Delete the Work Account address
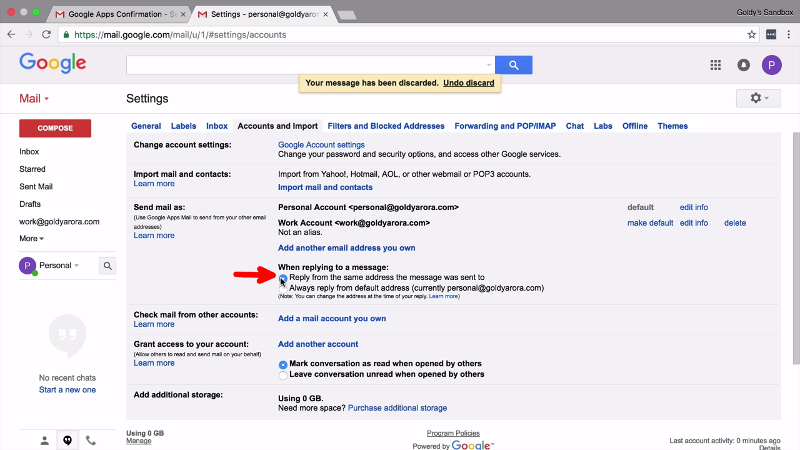Screen dimensions: 800x450 735,223
